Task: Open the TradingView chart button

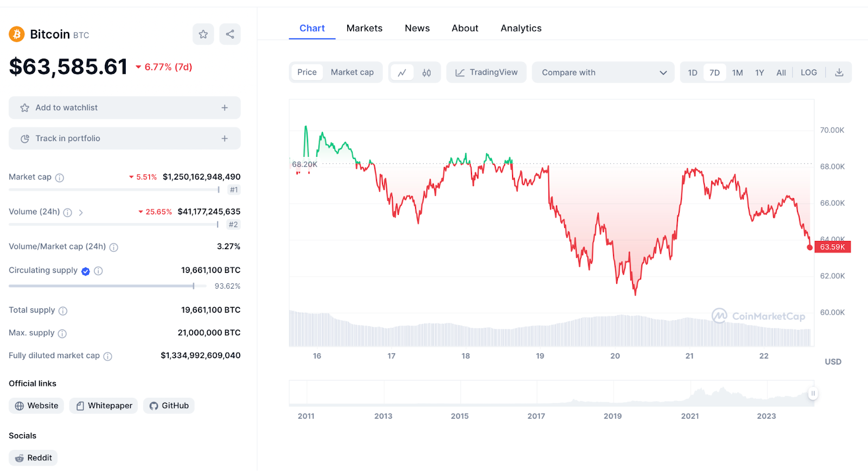Action: [x=486, y=72]
